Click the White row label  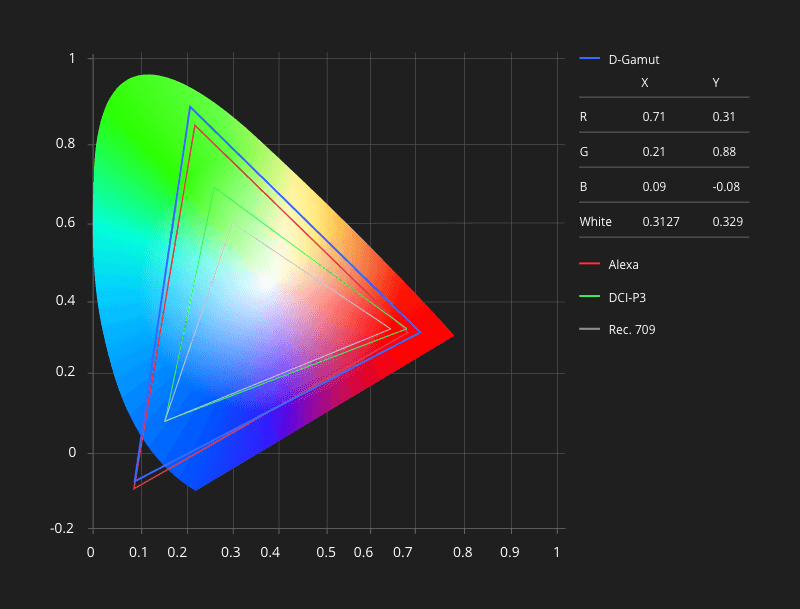coord(595,222)
